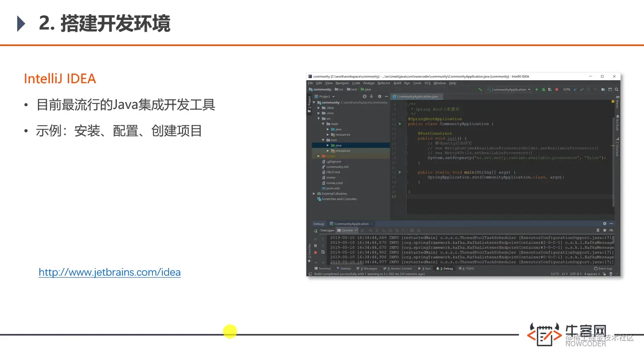
Task: Click Search Everywhere magnifier icon
Action: tap(616, 89)
